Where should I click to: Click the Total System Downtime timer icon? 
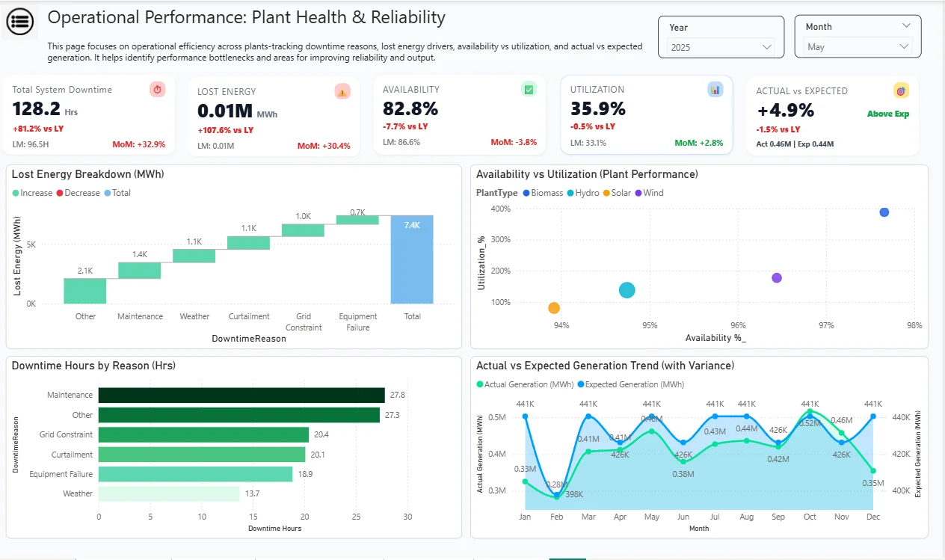tap(157, 90)
